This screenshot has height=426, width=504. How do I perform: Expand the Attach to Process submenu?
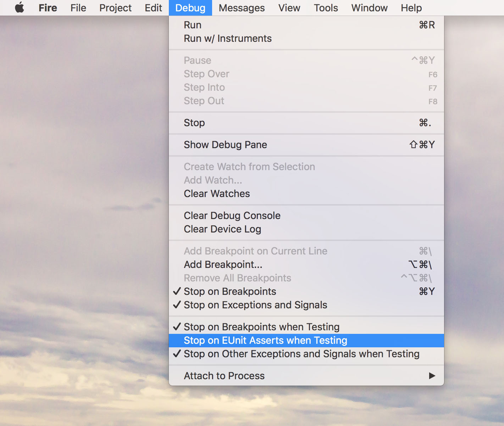(x=306, y=376)
